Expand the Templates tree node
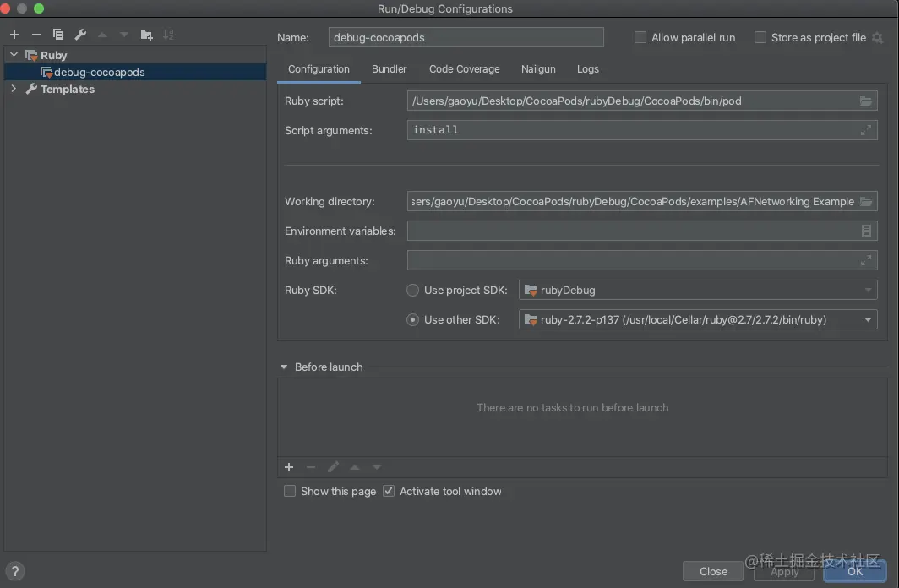 [14, 89]
